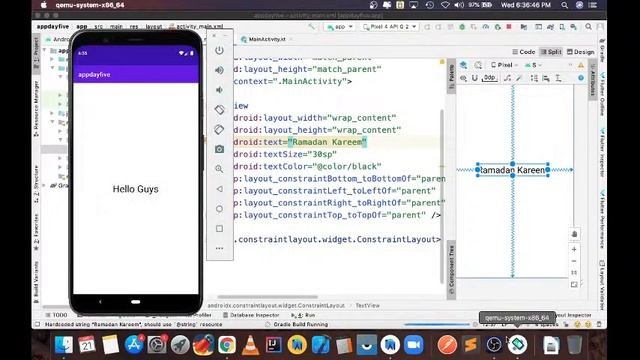The image size is (640, 360).
Task: Click the Zoom In plus in design view
Action: coord(574,249)
